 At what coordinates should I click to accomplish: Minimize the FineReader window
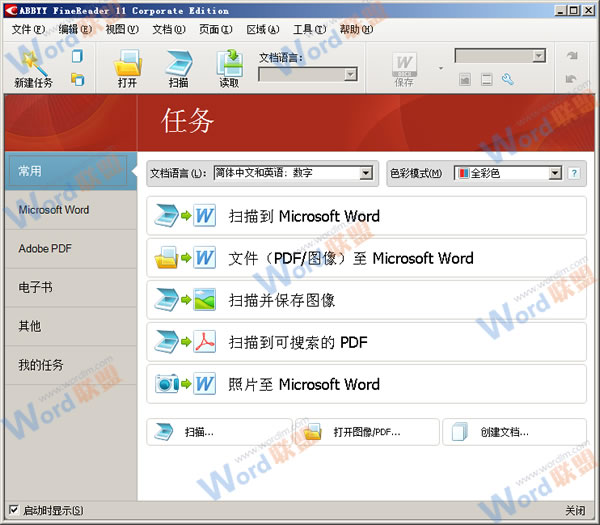(561, 10)
